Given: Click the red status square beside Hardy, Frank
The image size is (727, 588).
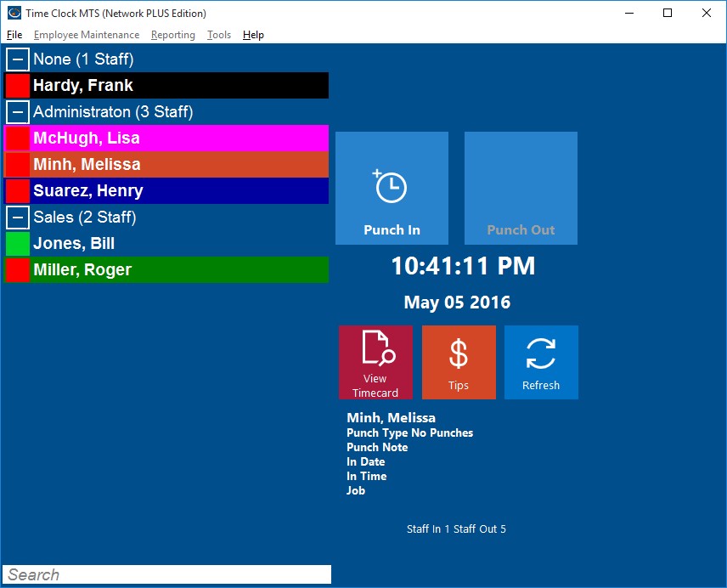Looking at the screenshot, I should (15, 85).
